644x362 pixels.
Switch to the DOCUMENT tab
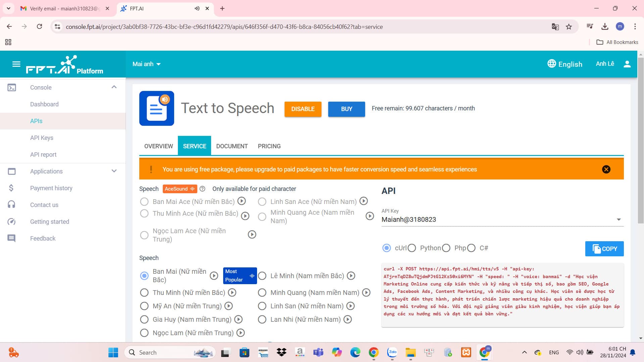[232, 146]
